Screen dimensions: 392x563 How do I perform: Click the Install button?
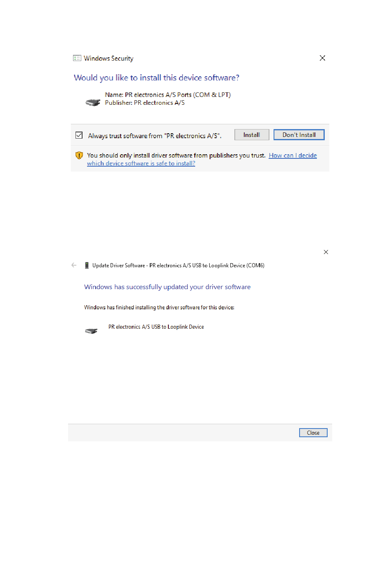coord(252,135)
